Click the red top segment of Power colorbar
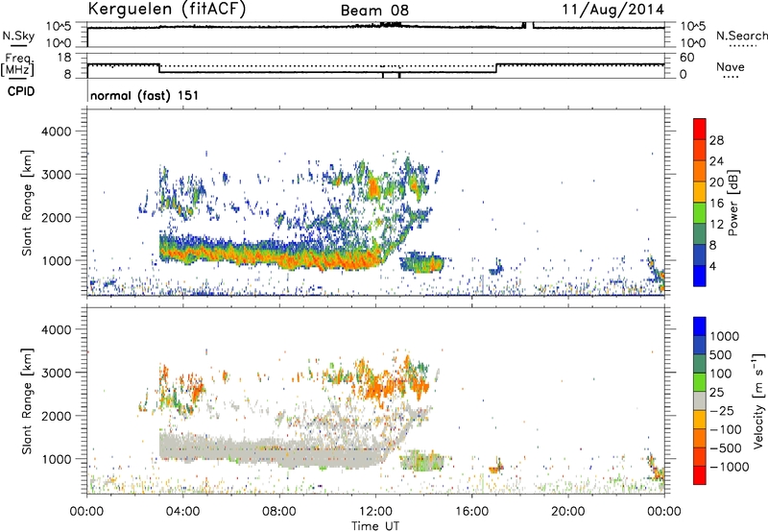The image size is (768, 532). 700,129
